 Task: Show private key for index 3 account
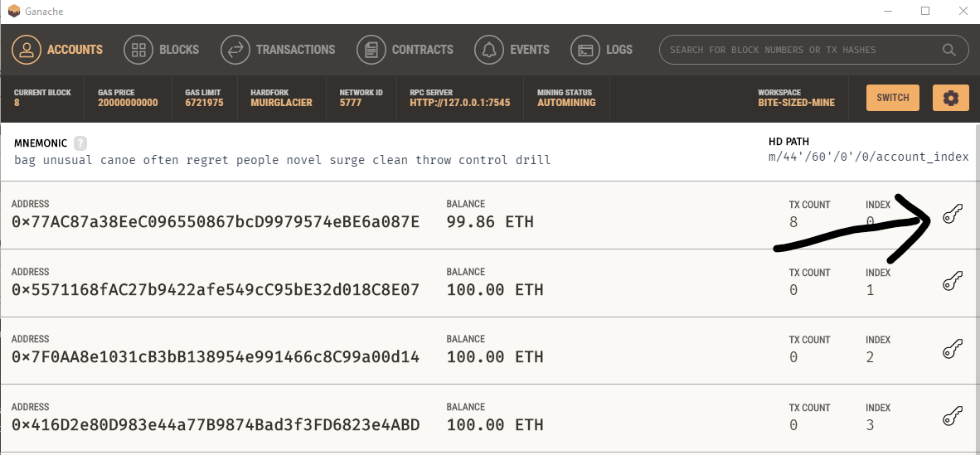[952, 418]
